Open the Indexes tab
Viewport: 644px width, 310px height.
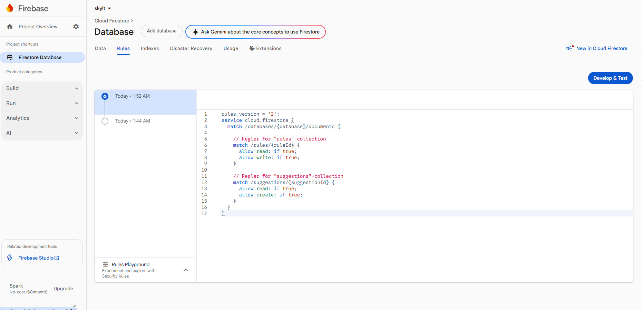coord(150,48)
